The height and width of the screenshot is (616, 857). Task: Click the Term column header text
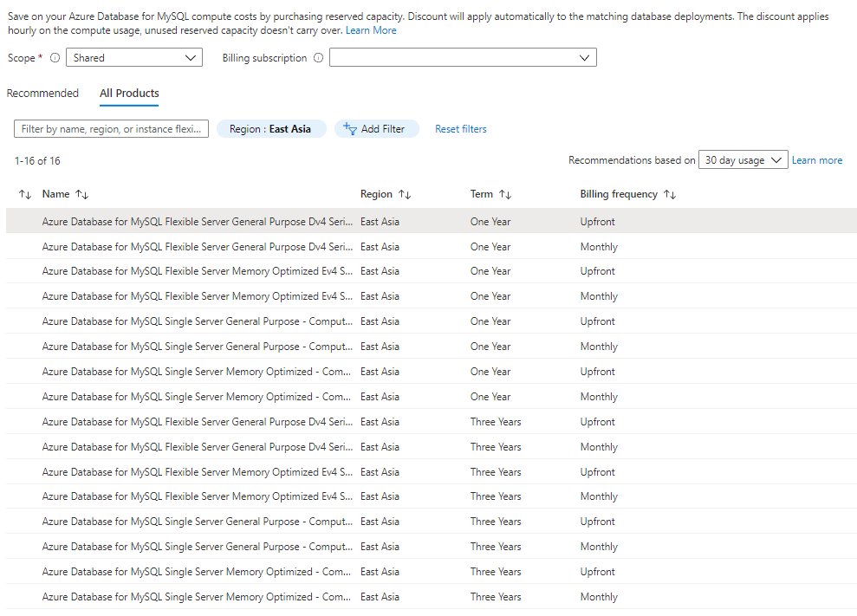tap(482, 194)
